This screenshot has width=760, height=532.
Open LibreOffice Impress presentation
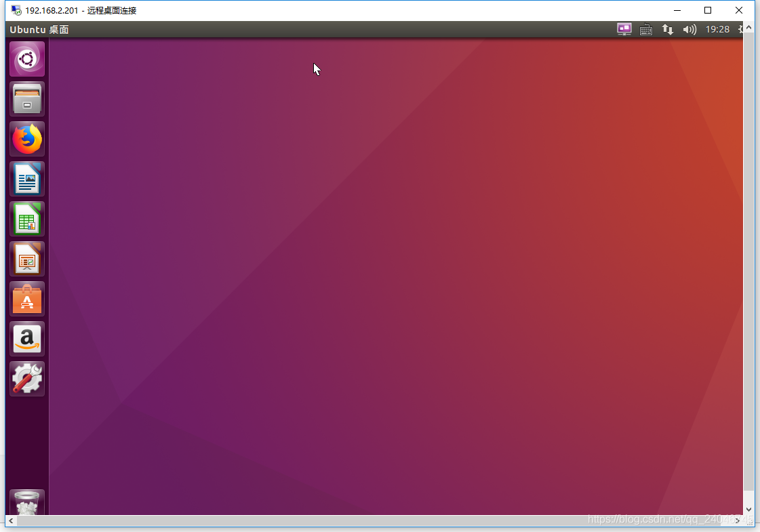[27, 259]
